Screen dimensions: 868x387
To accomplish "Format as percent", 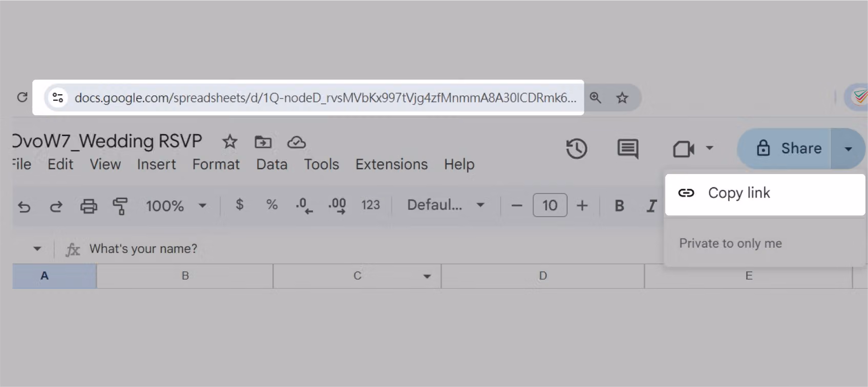I will [272, 205].
